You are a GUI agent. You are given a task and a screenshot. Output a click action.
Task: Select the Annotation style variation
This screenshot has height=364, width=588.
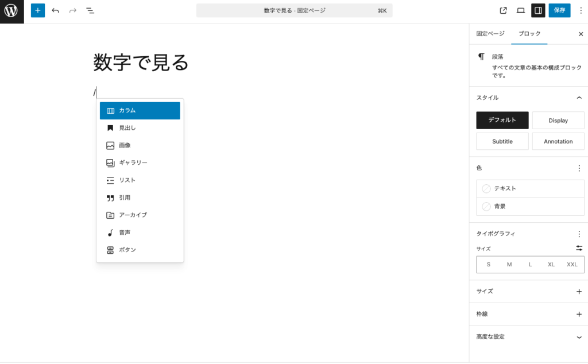[x=558, y=141]
